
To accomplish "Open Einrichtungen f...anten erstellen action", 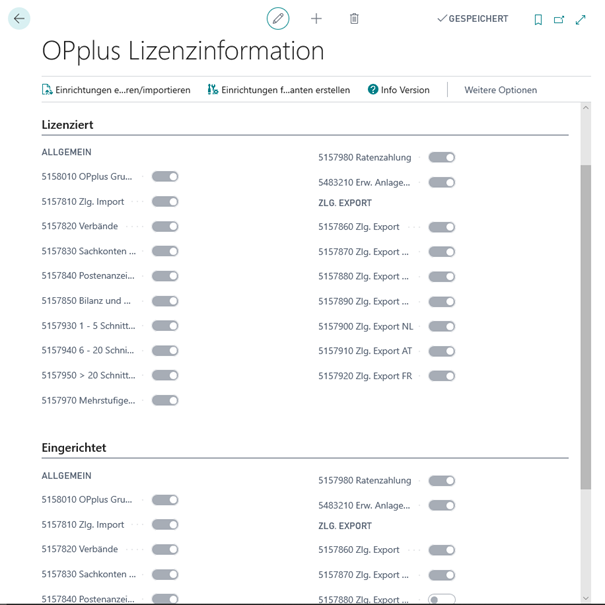I will point(279,90).
